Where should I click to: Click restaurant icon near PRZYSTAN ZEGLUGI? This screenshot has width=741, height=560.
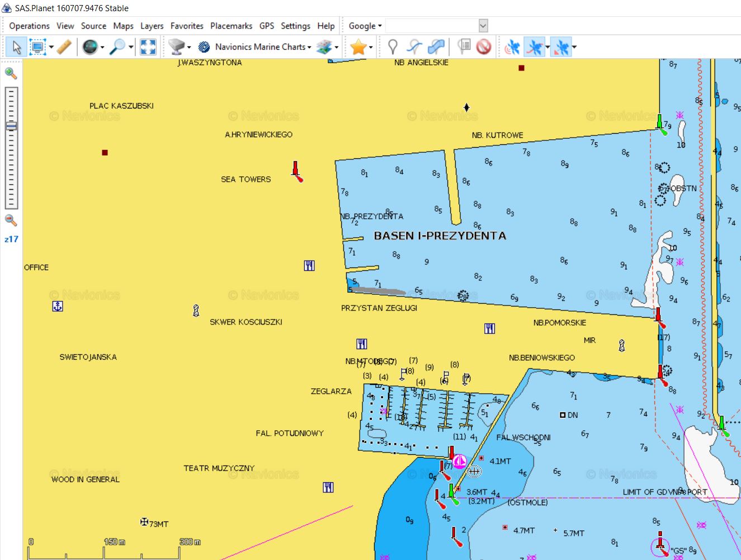[362, 343]
